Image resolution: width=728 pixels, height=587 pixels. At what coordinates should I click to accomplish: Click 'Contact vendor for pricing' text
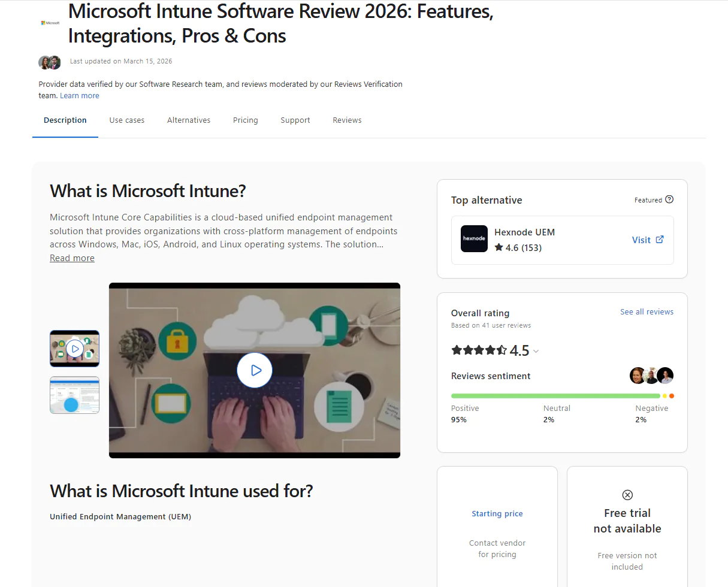497,549
